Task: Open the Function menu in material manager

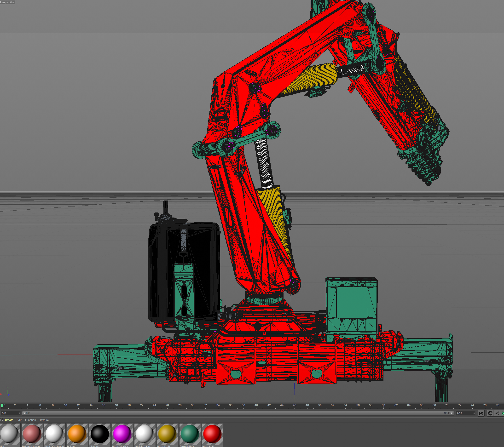Action: tap(30, 420)
